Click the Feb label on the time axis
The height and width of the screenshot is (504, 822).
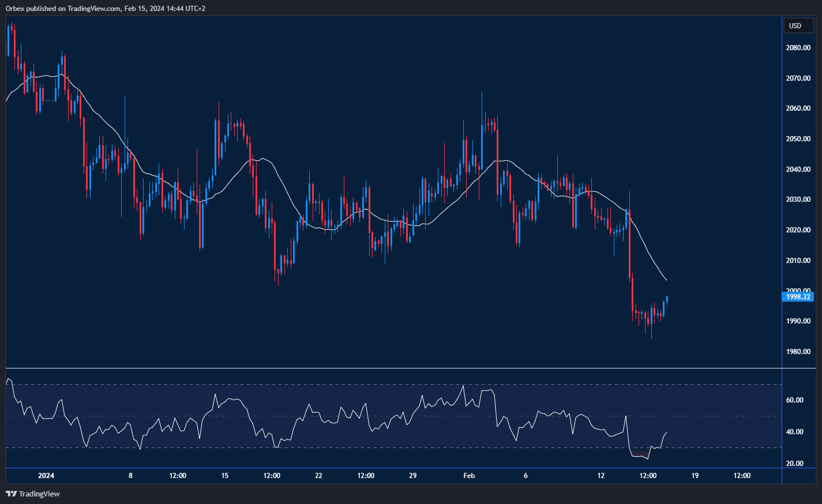(x=468, y=475)
